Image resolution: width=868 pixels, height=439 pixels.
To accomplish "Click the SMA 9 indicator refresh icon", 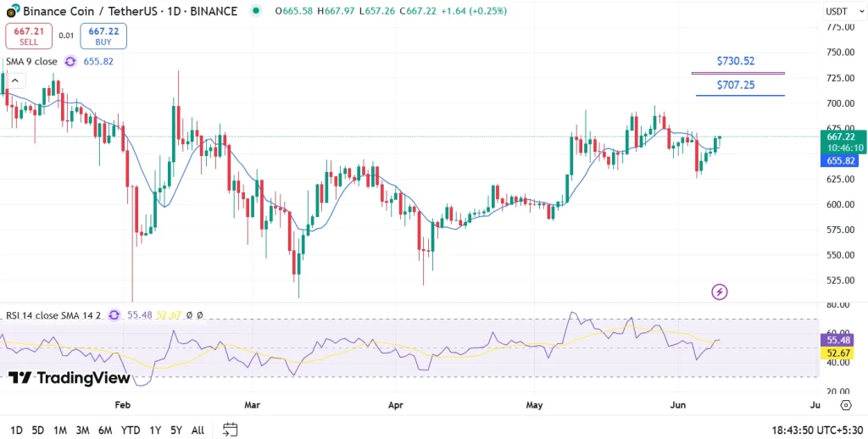I will pos(70,62).
